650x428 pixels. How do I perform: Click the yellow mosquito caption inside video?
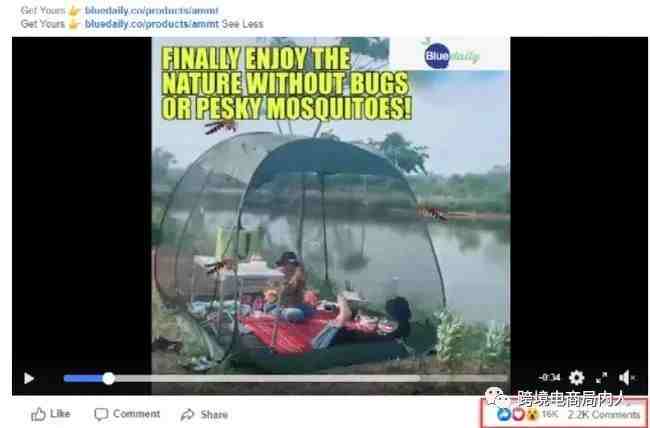coord(286,83)
